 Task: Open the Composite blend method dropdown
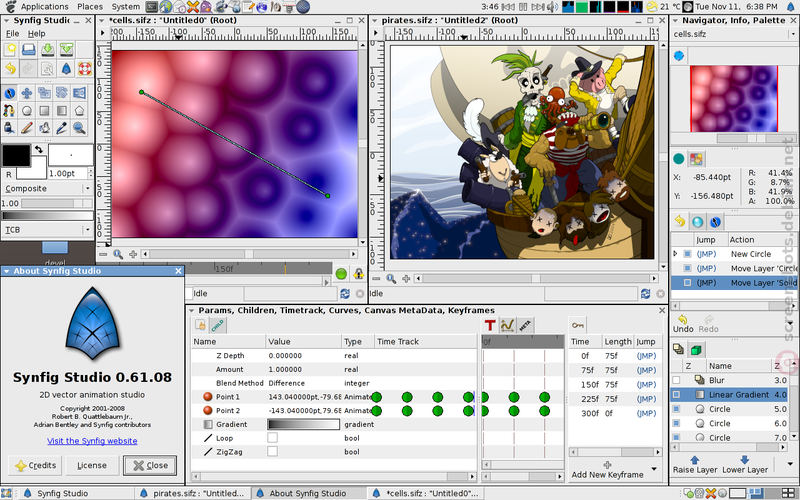(46, 188)
